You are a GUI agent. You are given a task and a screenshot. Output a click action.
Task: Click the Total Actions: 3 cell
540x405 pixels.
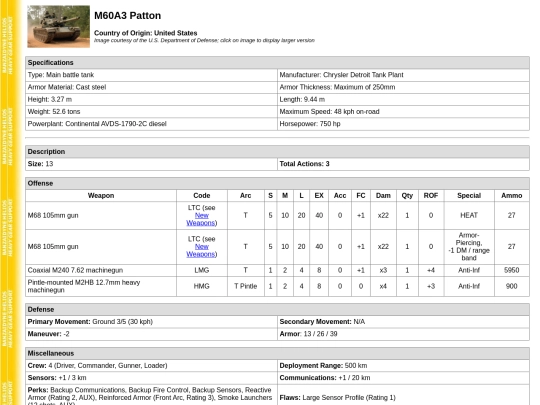tap(403, 164)
